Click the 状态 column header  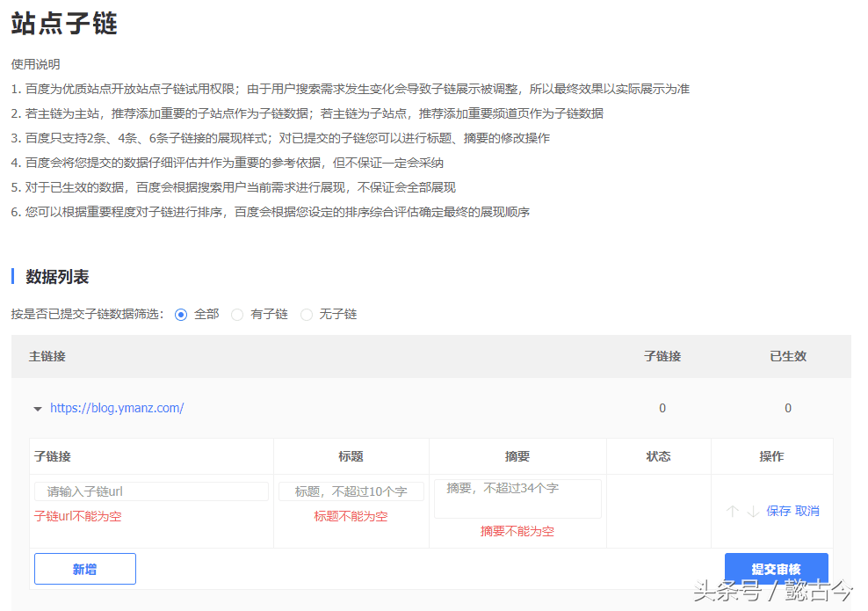coord(658,456)
